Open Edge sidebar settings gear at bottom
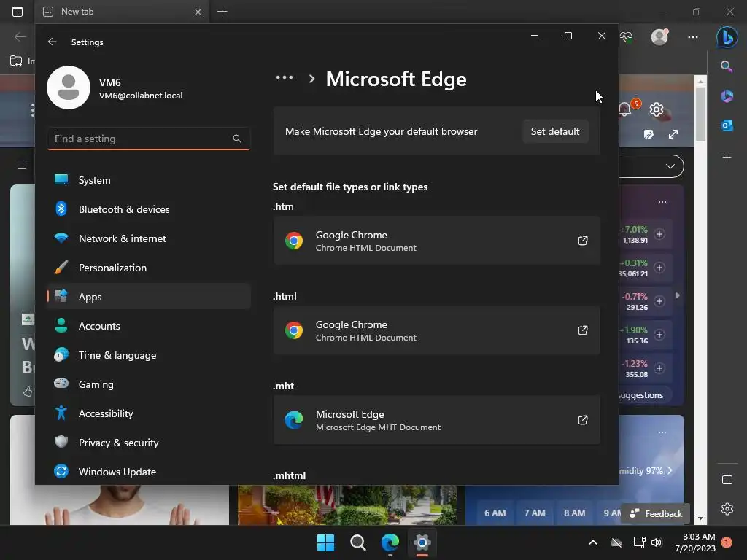 [x=727, y=508]
